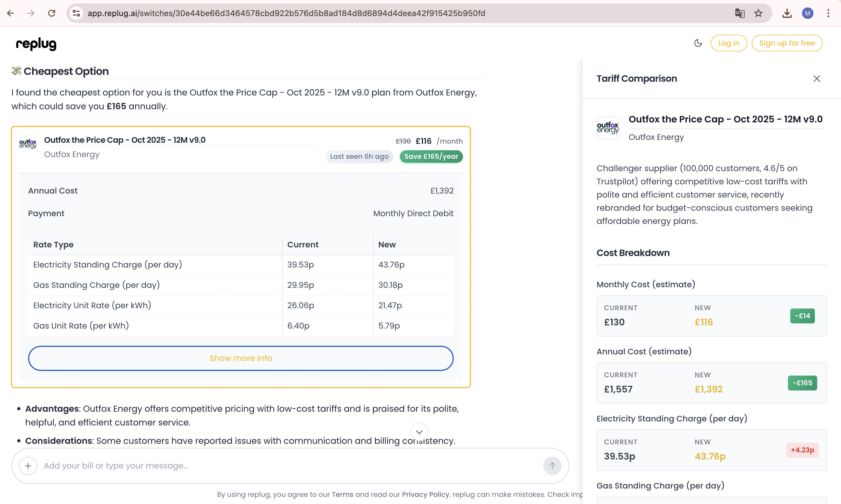The image size is (841, 504).
Task: Click Sign up for free
Action: [787, 43]
